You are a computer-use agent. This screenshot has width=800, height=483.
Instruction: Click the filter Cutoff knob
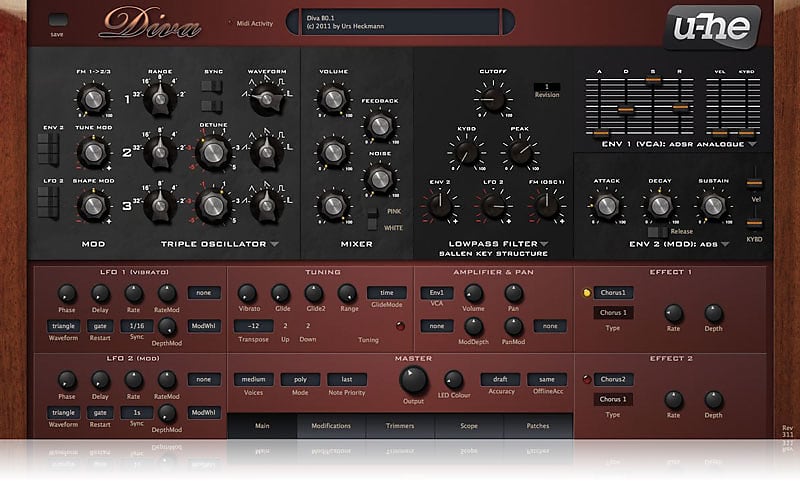[x=492, y=99]
